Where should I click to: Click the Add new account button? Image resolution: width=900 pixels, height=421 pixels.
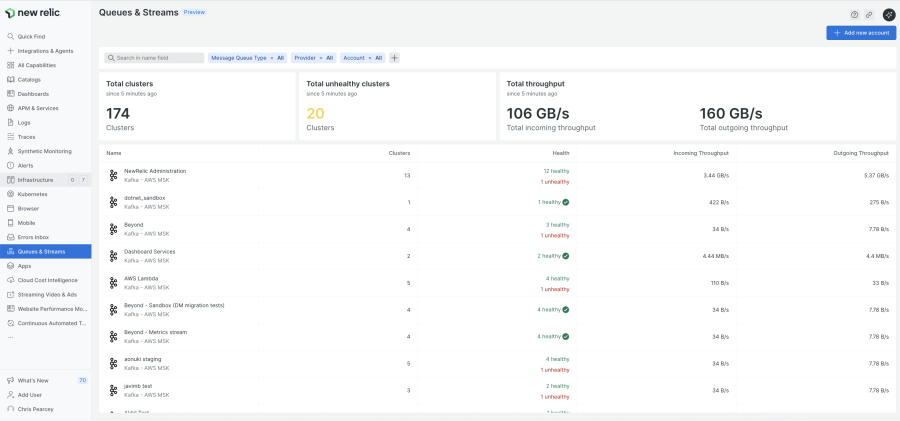(x=861, y=33)
